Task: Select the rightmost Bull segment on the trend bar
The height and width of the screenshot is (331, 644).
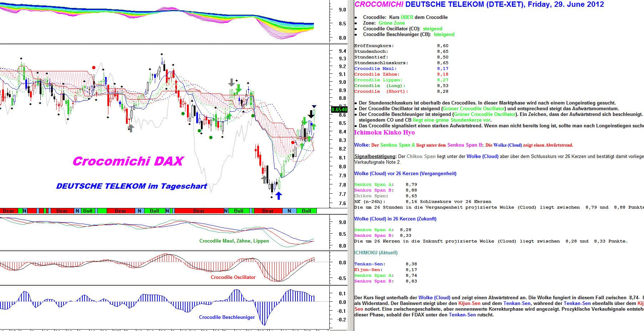Action: 306,211
